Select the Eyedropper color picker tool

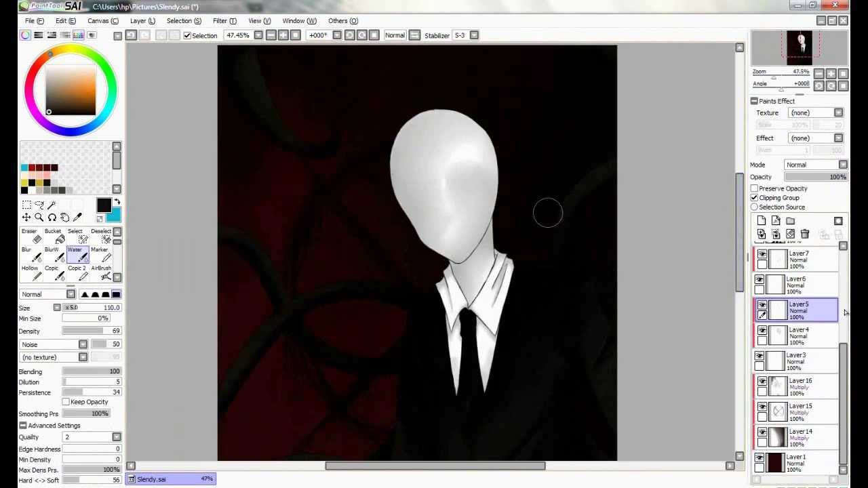coord(77,218)
